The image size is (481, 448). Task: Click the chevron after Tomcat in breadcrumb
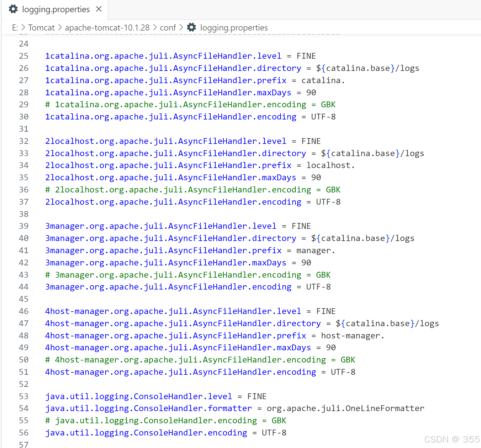[x=60, y=27]
